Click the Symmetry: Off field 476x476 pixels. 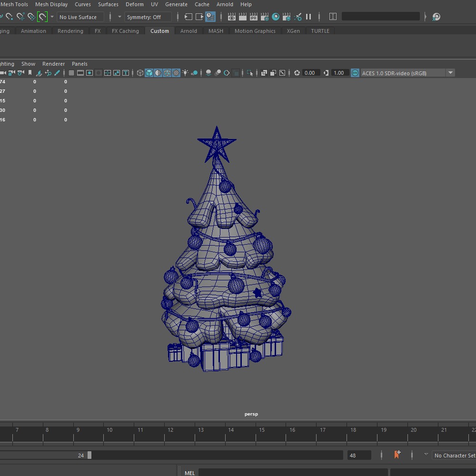(148, 17)
